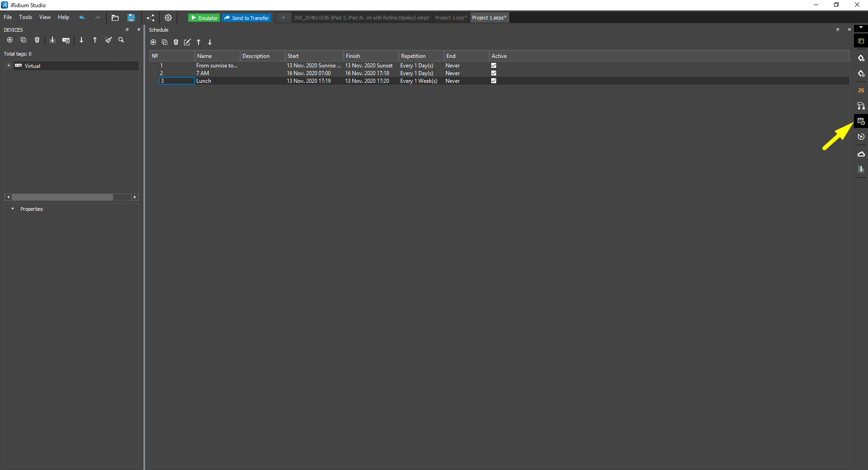This screenshot has height=470, width=868.
Task: Collapse the Properties section
Action: [x=12, y=209]
